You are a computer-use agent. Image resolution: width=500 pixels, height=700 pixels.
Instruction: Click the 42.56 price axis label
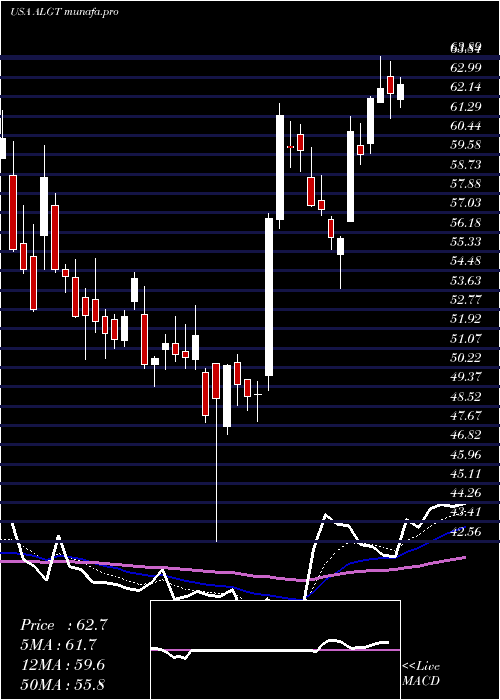[466, 532]
